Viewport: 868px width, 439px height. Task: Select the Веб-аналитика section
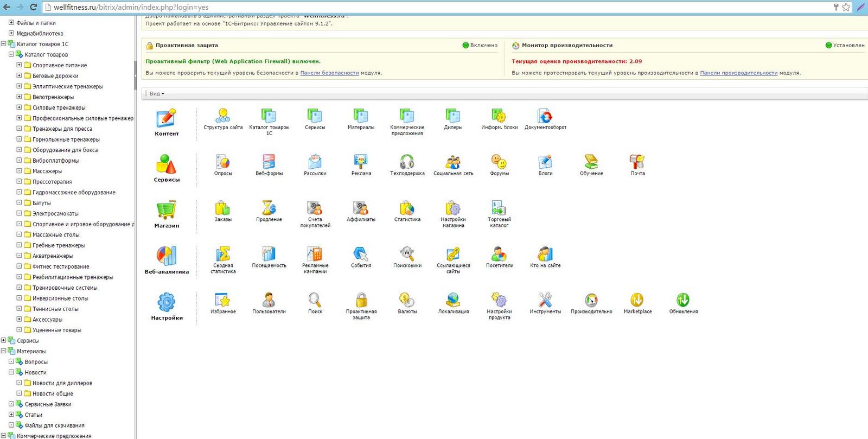[x=167, y=260]
